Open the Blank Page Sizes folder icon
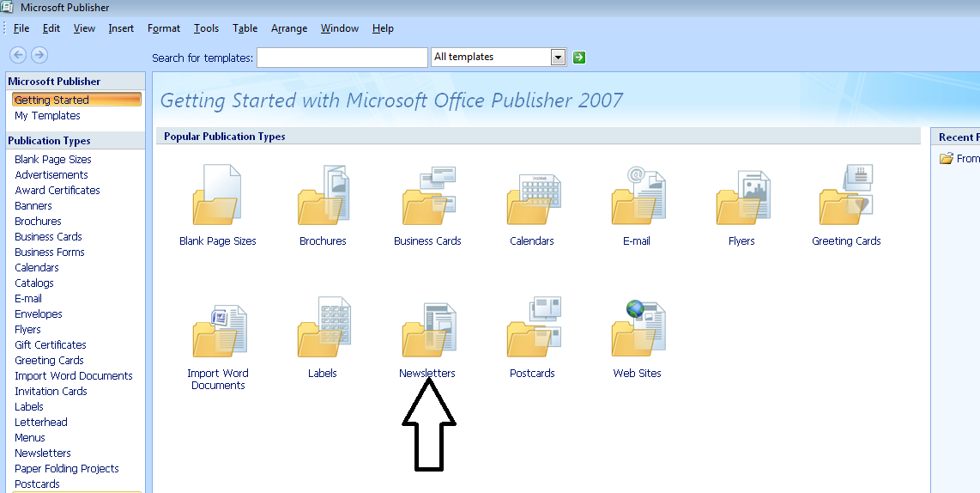 (x=217, y=195)
